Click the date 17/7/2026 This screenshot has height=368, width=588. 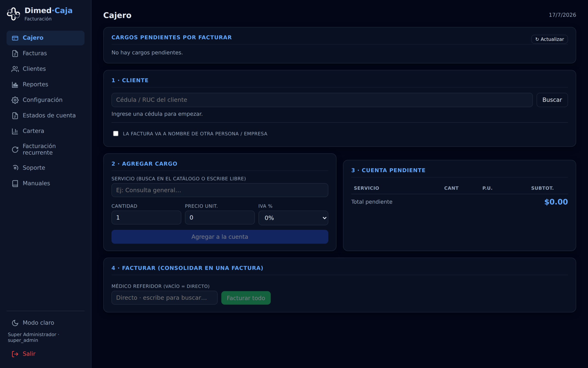(x=562, y=15)
